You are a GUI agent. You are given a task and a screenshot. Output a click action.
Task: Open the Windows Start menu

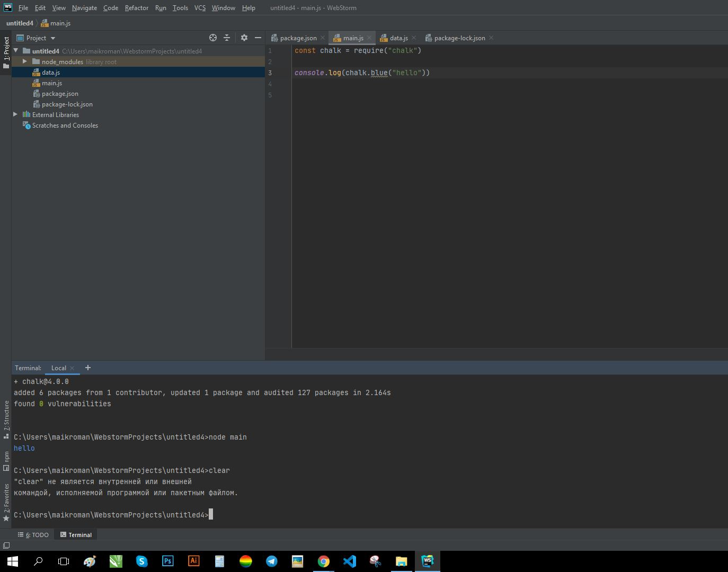tap(13, 561)
